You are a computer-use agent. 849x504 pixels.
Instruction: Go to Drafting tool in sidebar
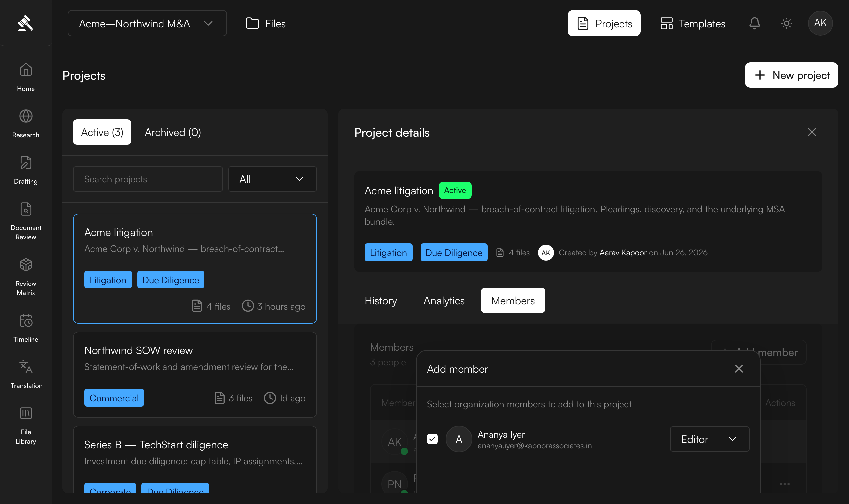(x=26, y=170)
